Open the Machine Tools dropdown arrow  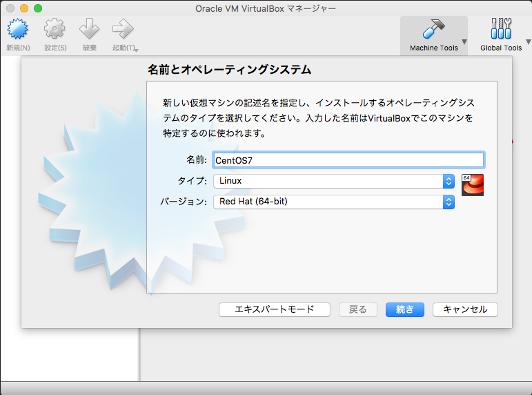tap(464, 41)
